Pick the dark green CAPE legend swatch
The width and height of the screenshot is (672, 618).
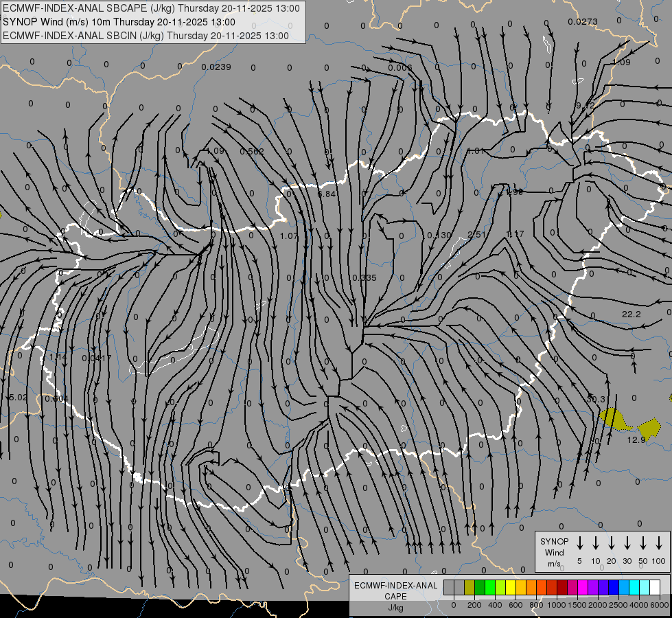[480, 587]
